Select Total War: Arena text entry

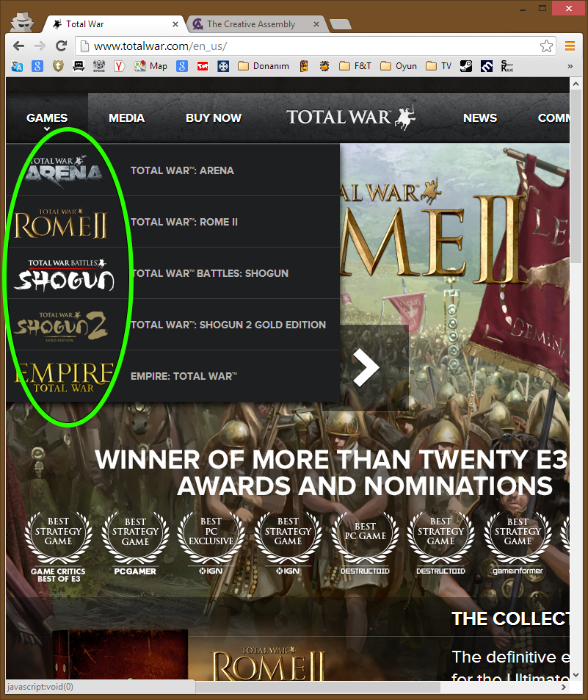click(x=182, y=170)
